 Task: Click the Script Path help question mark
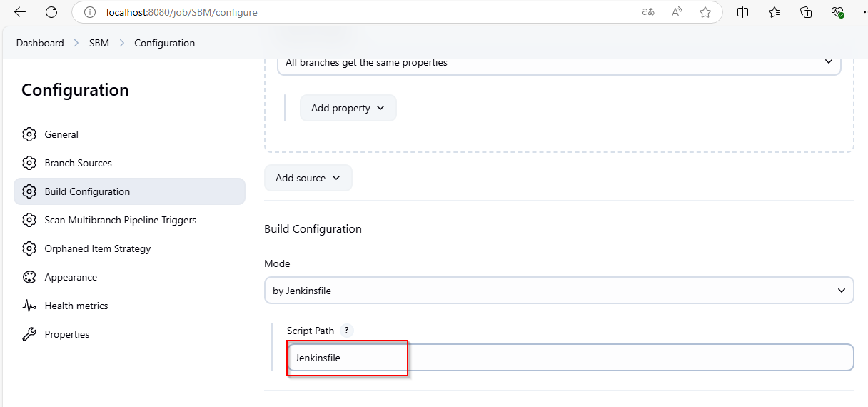pyautogui.click(x=346, y=331)
